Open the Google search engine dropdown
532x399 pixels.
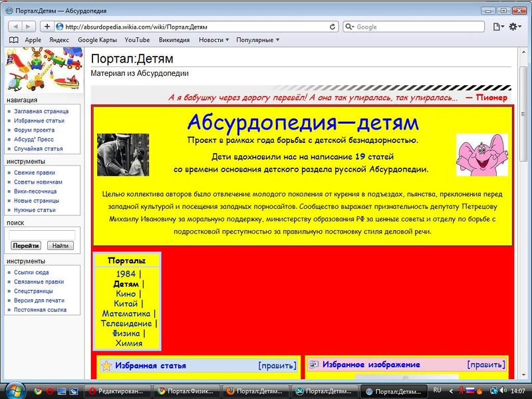click(350, 27)
